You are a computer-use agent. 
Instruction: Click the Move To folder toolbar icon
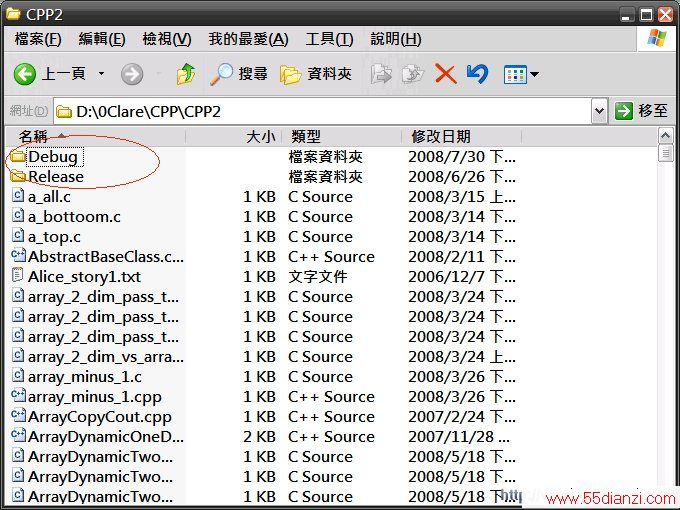pos(381,74)
